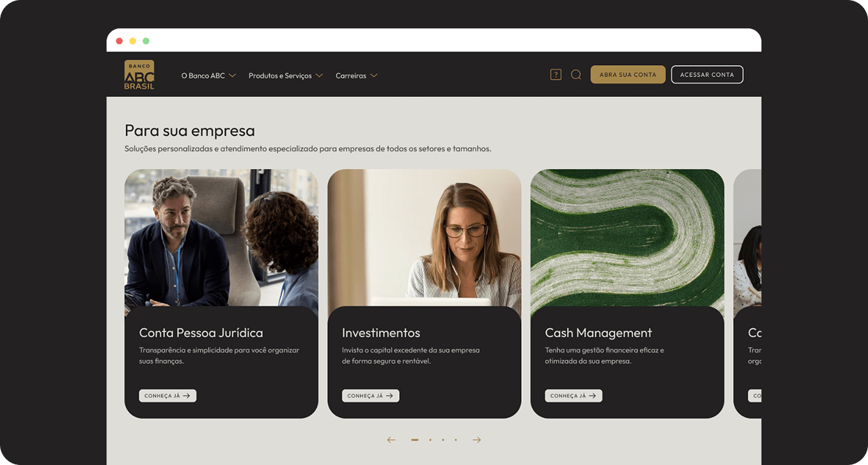Click the search magnifier icon
Image resolution: width=868 pixels, height=465 pixels.
[x=576, y=74]
